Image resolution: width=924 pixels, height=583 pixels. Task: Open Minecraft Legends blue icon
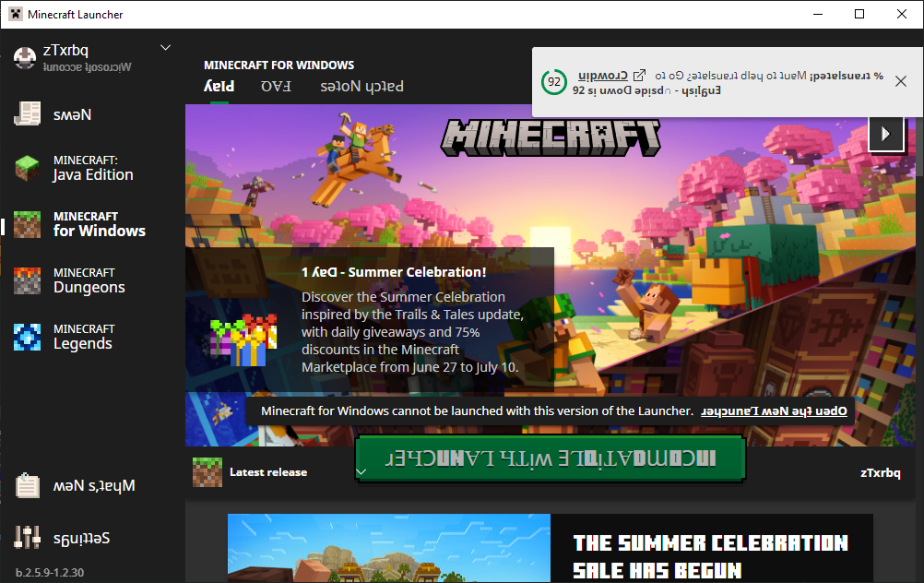click(x=27, y=338)
